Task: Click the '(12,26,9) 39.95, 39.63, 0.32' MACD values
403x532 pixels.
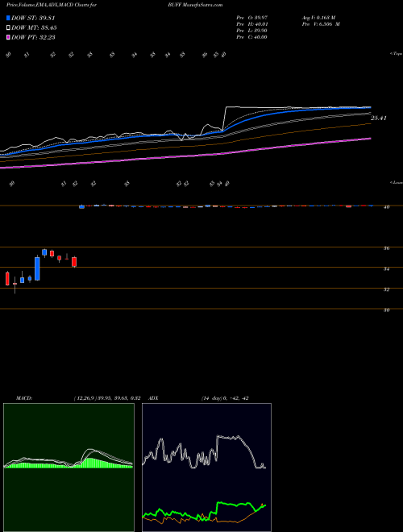Action: click(x=107, y=398)
